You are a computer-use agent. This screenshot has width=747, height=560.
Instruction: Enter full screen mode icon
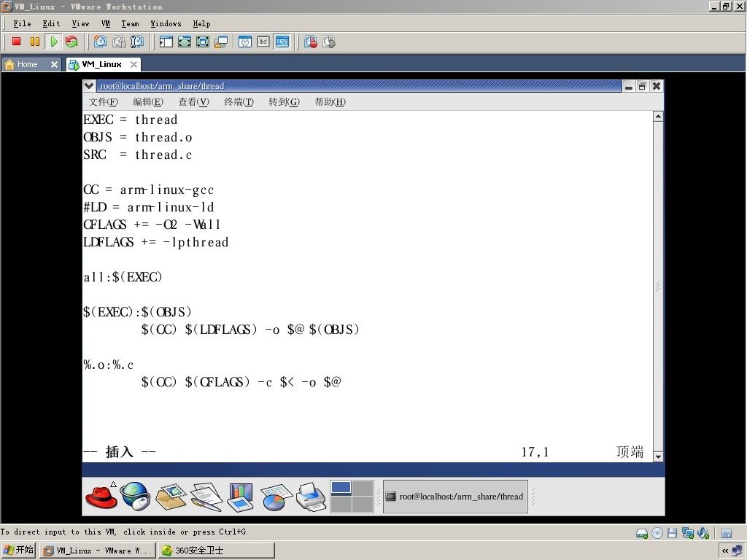(203, 42)
